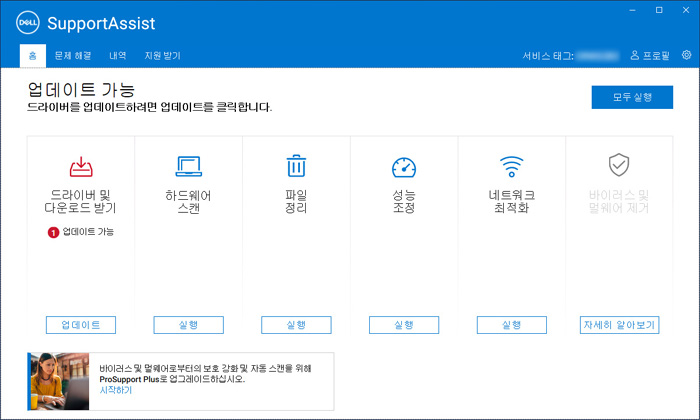
Task: Open the 문제 해결 tab
Action: 73,55
